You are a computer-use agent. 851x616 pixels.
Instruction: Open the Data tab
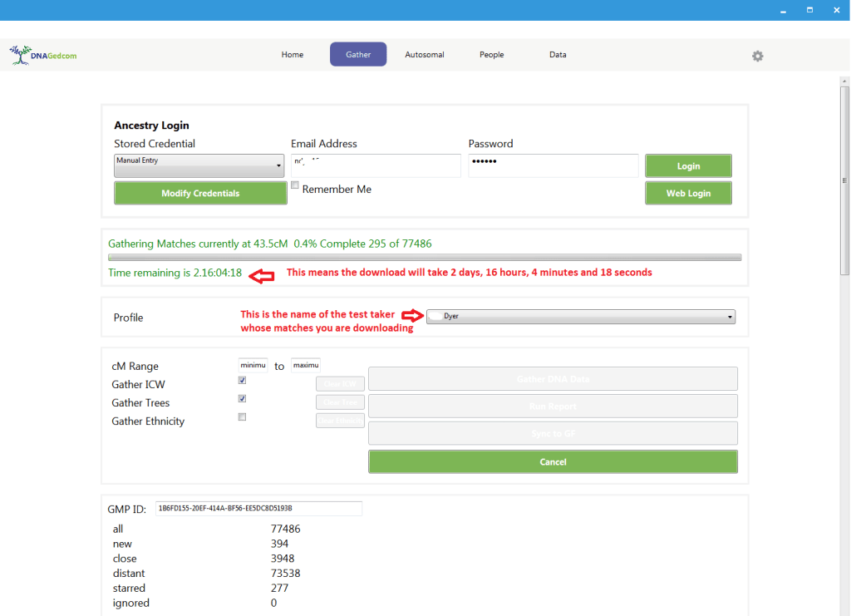tap(558, 55)
